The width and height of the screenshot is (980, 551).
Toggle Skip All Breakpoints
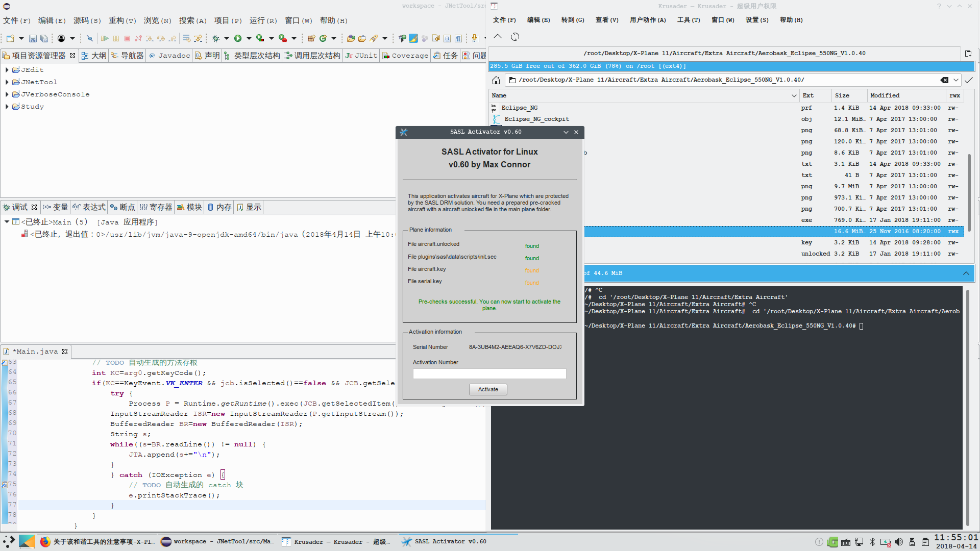tap(90, 38)
